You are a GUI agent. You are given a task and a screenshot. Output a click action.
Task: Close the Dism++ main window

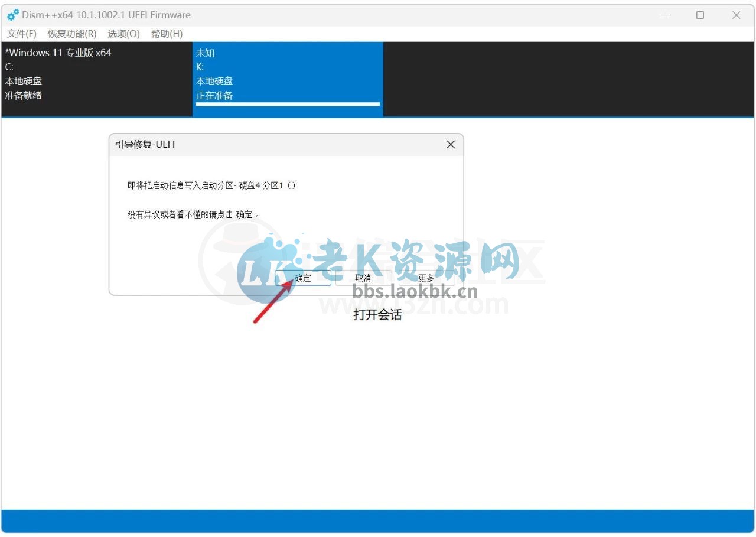(x=736, y=15)
